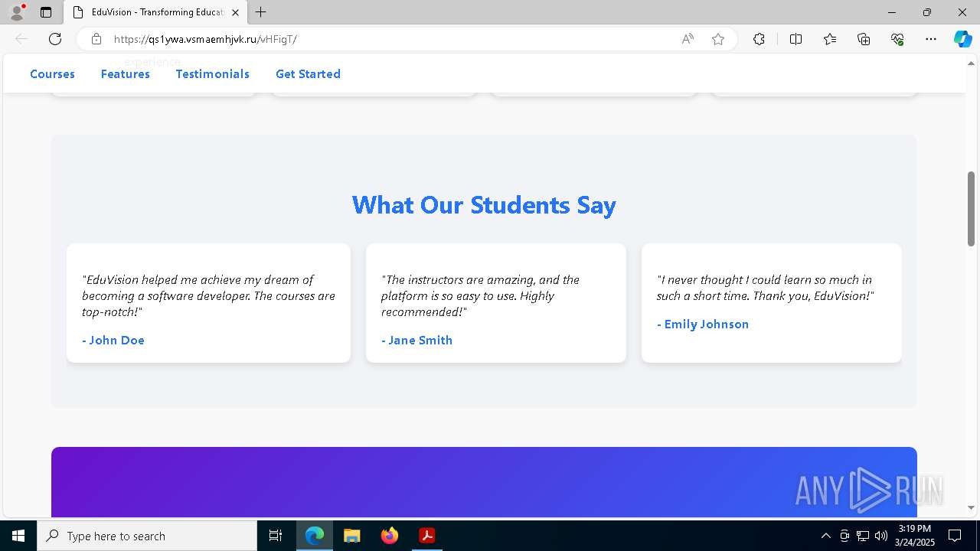Click the taskbar search box
The image size is (980, 551).
147,536
